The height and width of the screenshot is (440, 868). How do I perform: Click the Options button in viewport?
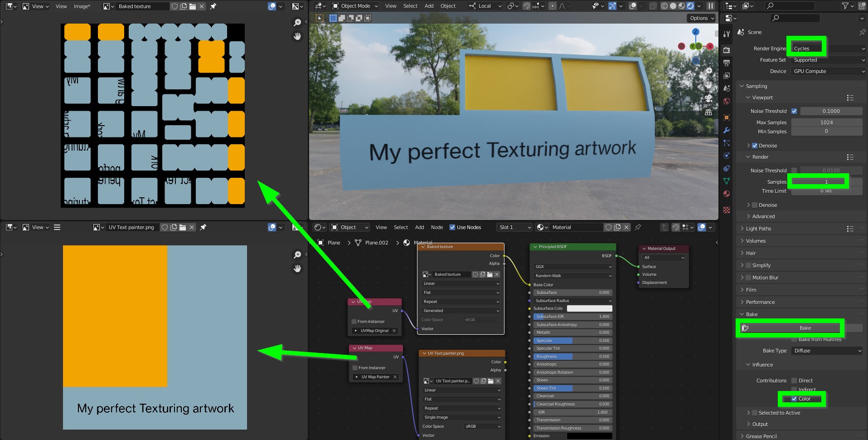[x=701, y=18]
